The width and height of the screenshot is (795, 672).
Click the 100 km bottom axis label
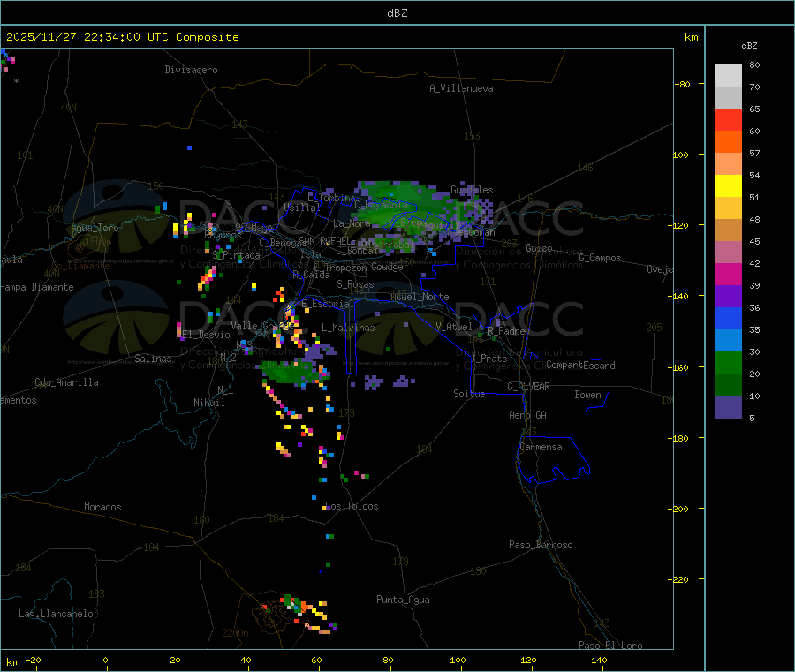(458, 660)
